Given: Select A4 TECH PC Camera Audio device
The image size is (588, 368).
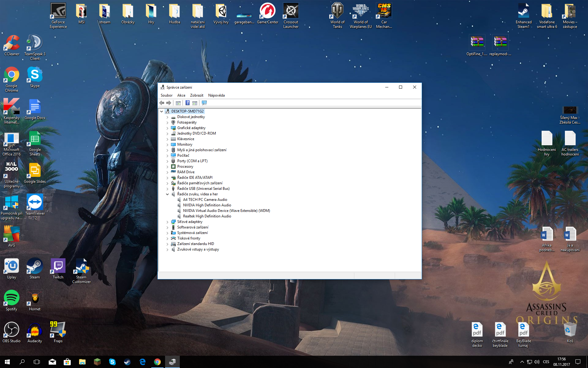Looking at the screenshot, I should [x=205, y=200].
